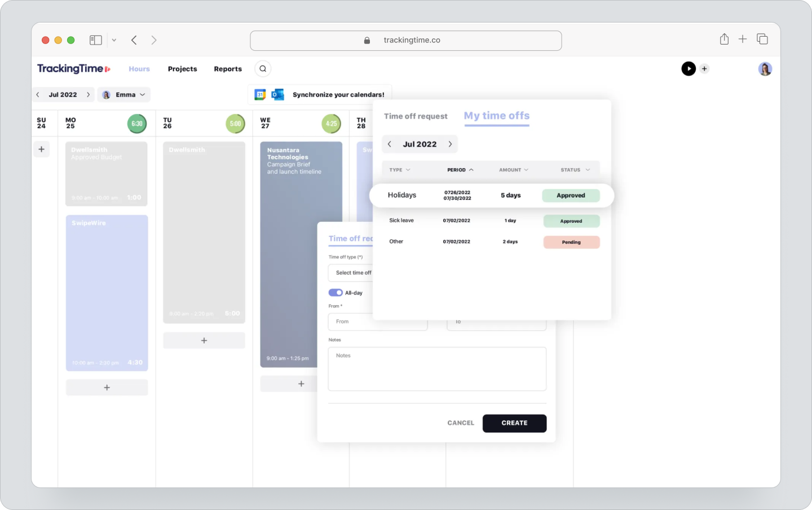Click the Create button
Viewport: 812px width, 510px height.
coord(514,423)
